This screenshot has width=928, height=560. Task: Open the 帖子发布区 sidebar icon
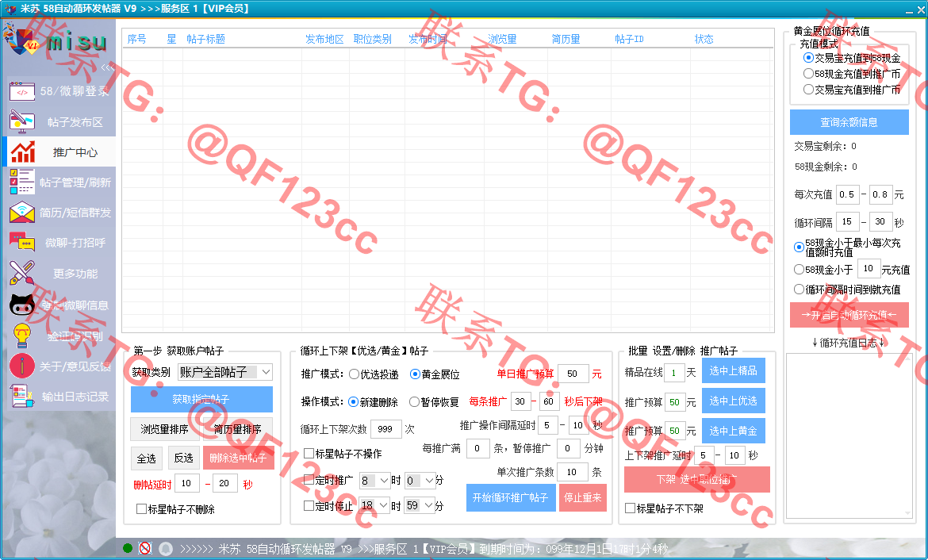pos(22,122)
